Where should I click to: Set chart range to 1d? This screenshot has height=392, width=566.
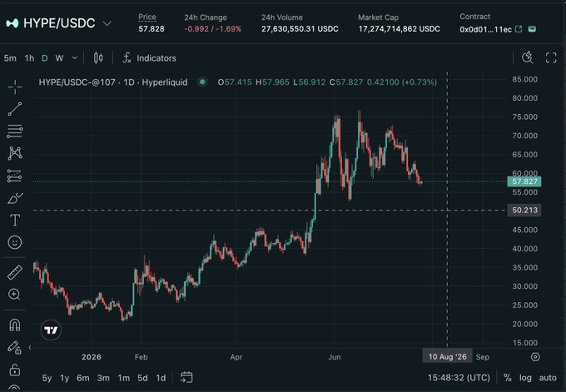pos(161,378)
